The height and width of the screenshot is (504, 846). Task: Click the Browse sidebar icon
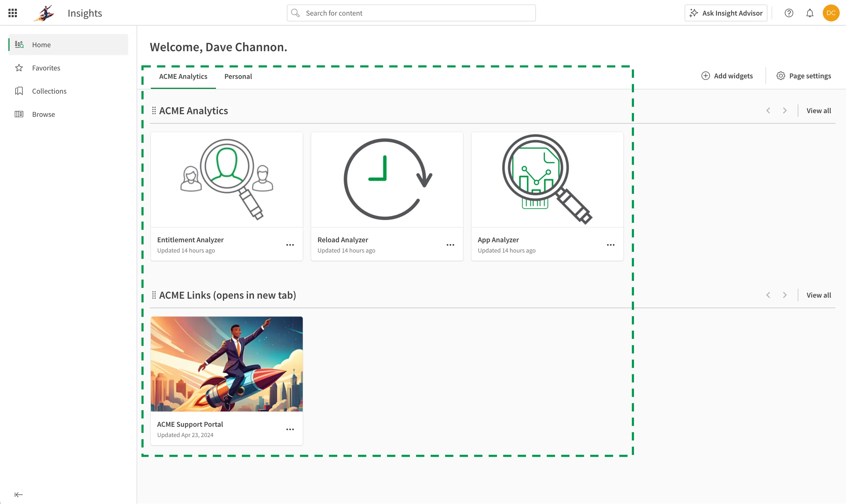[19, 114]
